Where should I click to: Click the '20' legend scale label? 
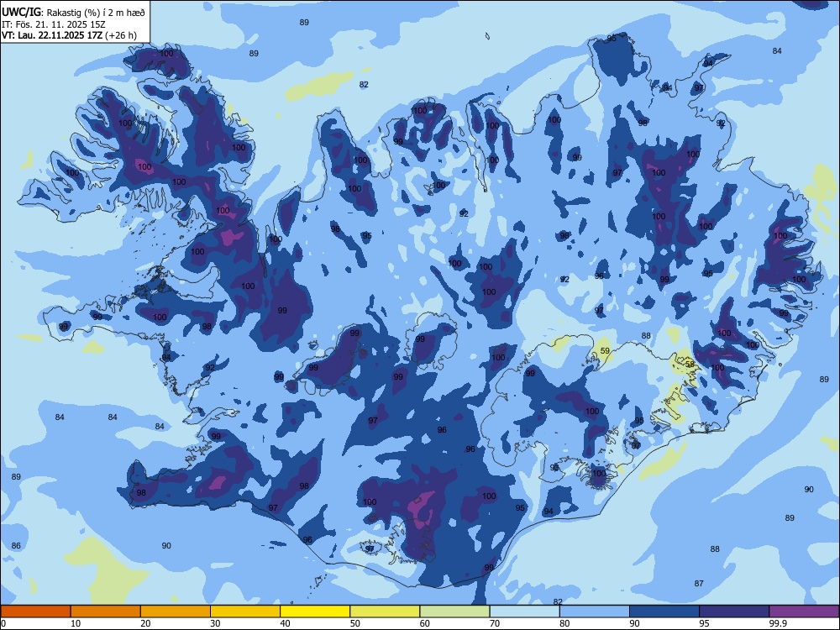[x=145, y=623]
